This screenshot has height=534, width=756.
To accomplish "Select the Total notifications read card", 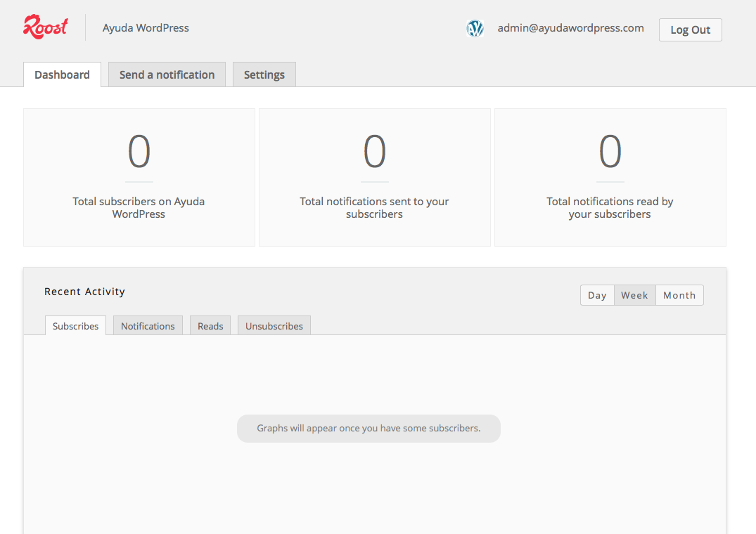I will (x=610, y=177).
